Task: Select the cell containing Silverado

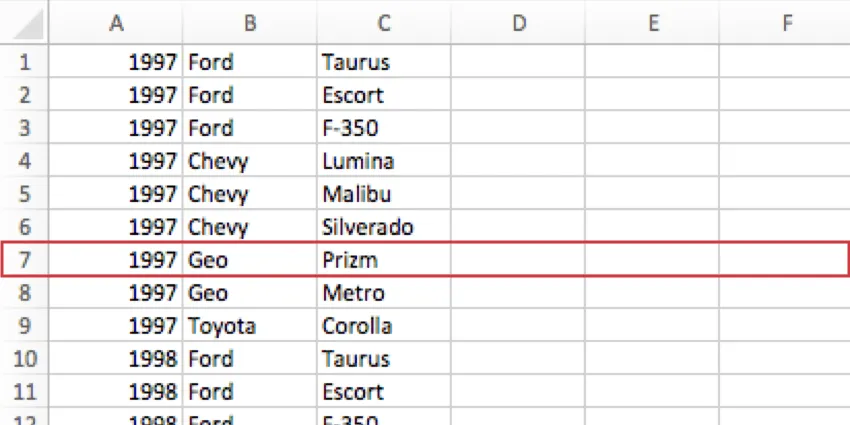Action: tap(383, 227)
